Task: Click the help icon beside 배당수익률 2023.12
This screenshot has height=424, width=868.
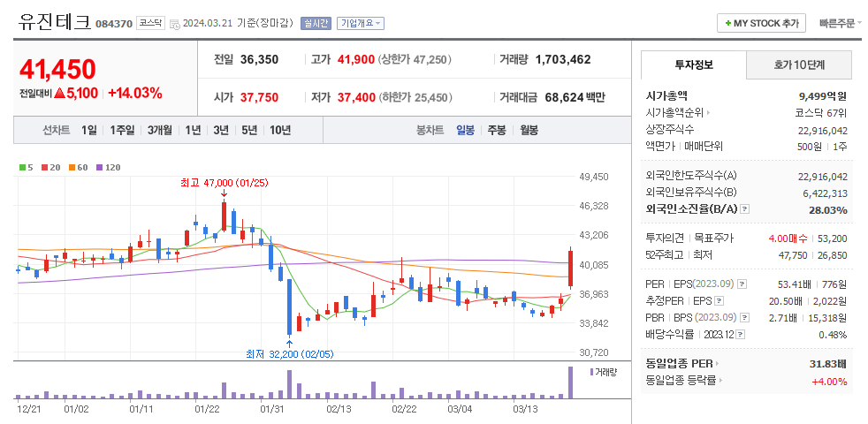Action: (x=741, y=334)
